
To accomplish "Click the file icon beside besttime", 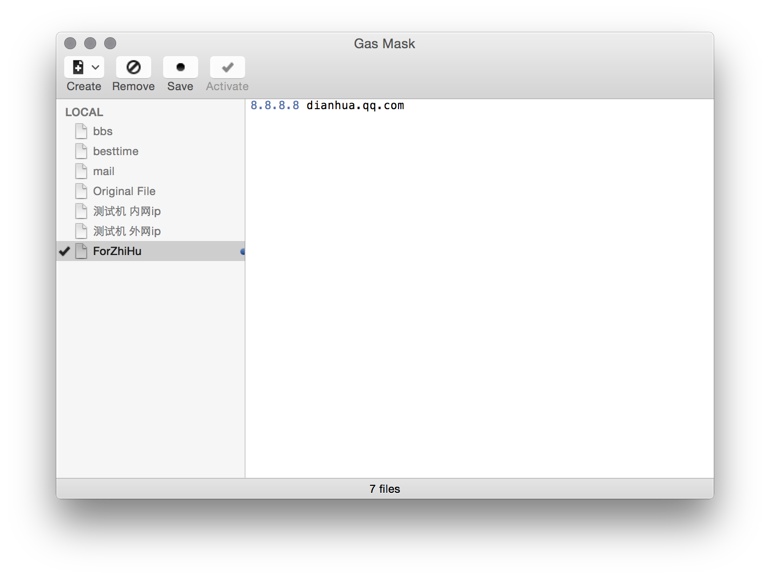I will click(x=81, y=151).
